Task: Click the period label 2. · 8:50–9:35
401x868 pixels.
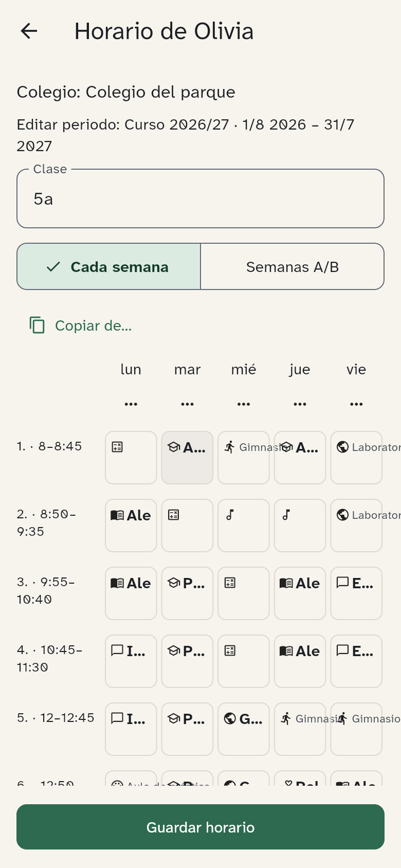Action: (47, 522)
